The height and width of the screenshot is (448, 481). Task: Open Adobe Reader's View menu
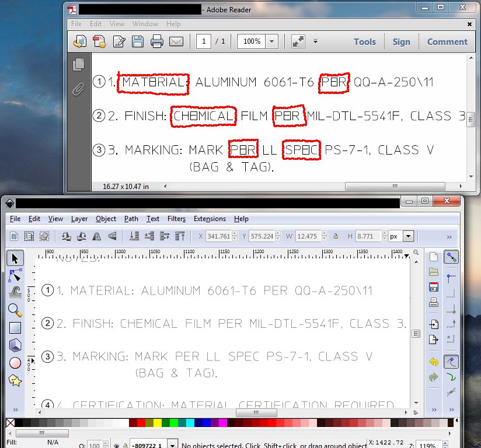117,24
